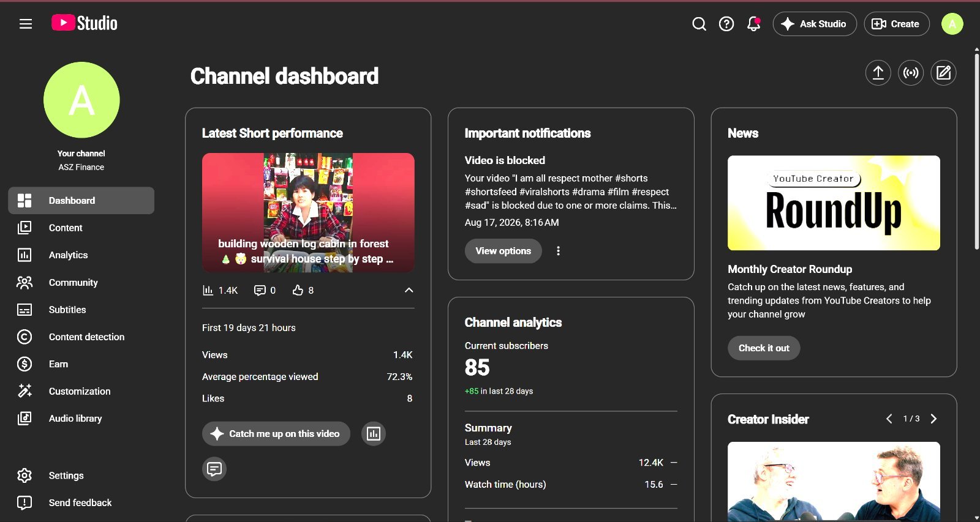Open Earn in the sidebar
980x522 pixels.
[x=81, y=364]
